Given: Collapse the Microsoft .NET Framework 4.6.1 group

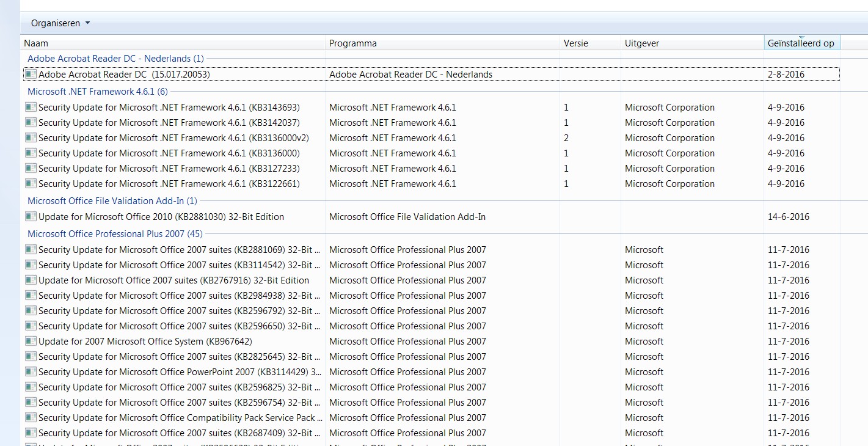Looking at the screenshot, I should (98, 92).
